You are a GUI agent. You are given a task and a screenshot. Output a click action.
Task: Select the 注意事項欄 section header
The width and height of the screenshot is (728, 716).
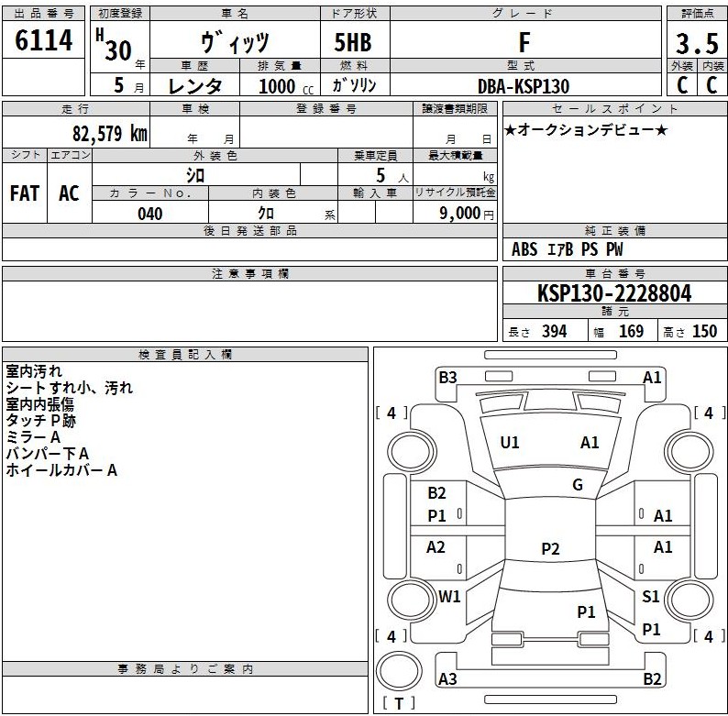point(250,273)
